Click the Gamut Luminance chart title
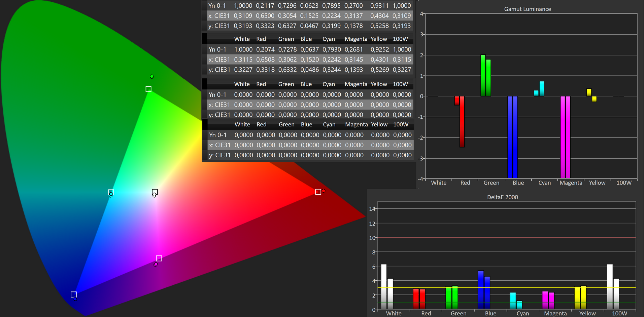 click(527, 9)
